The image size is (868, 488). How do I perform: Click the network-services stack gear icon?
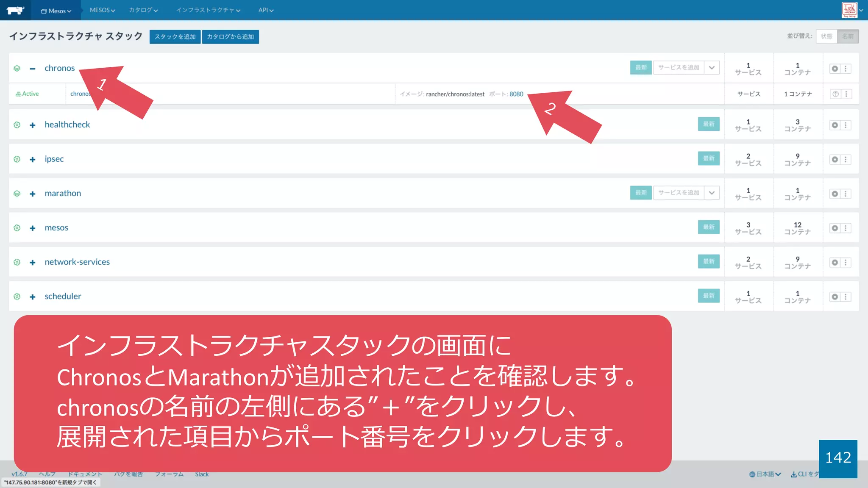[x=17, y=262]
